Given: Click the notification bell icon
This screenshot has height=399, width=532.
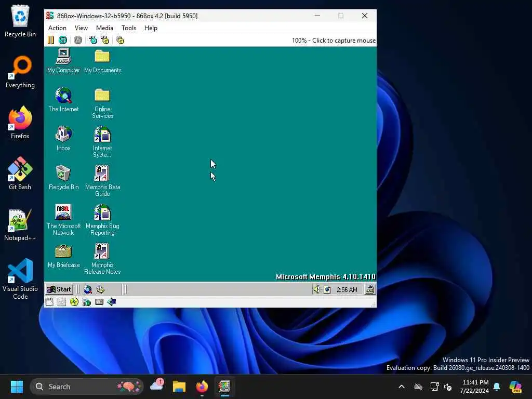Looking at the screenshot, I should click(497, 387).
